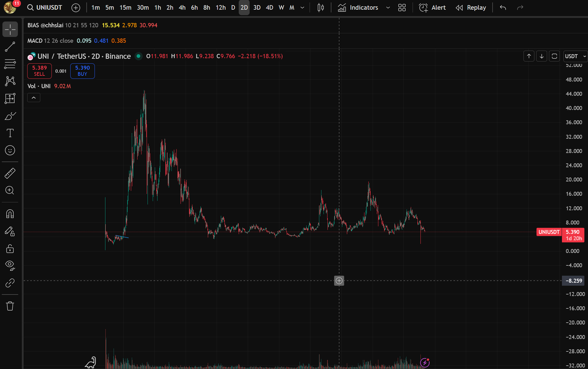The width and height of the screenshot is (588, 369).
Task: Remove drawings with the trash icon
Action: coord(10,306)
